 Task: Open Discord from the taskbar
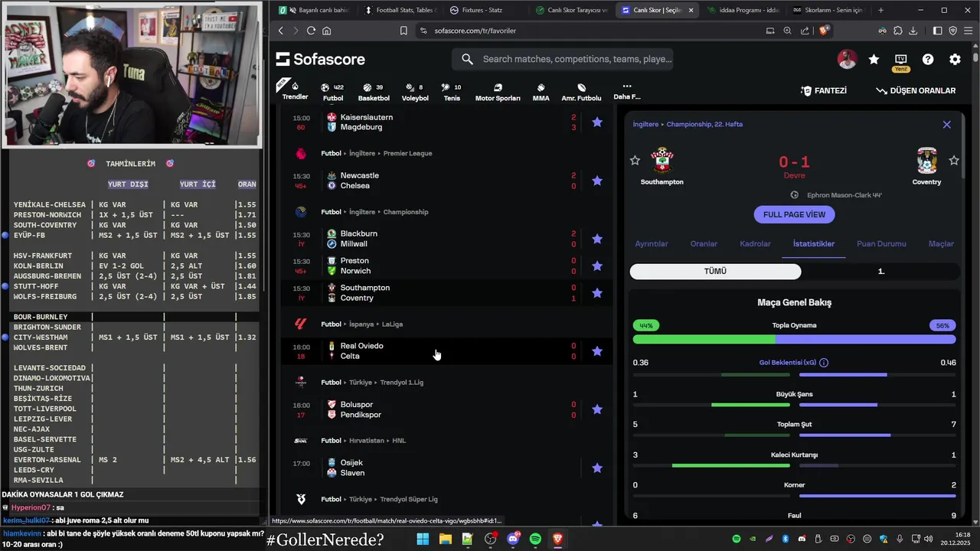(513, 540)
